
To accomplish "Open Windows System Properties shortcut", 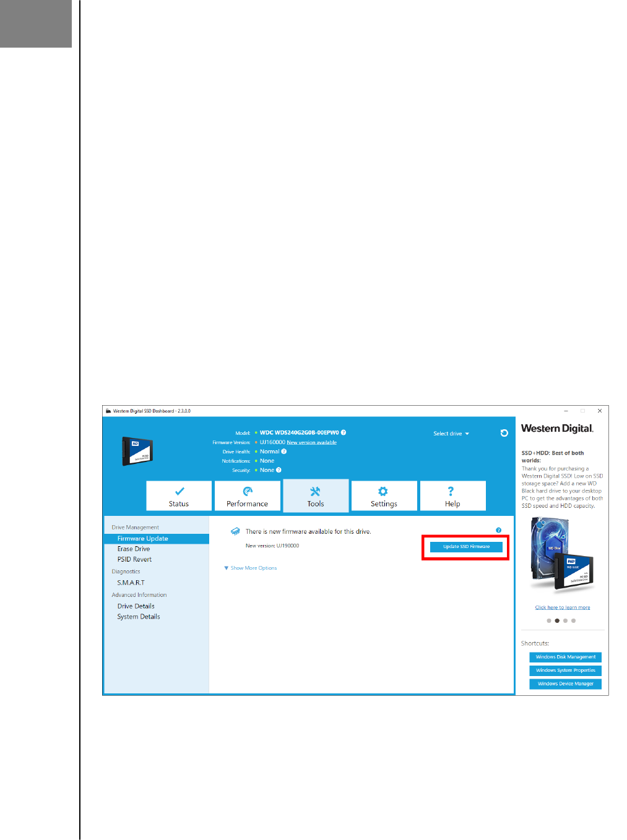I will (566, 671).
